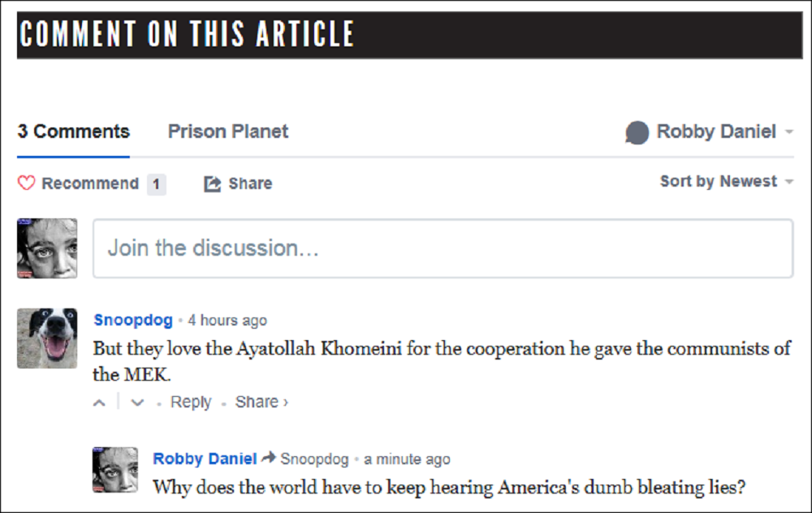The height and width of the screenshot is (513, 812).
Task: Expand Share options under Snoopdog's comment
Action: (x=261, y=403)
